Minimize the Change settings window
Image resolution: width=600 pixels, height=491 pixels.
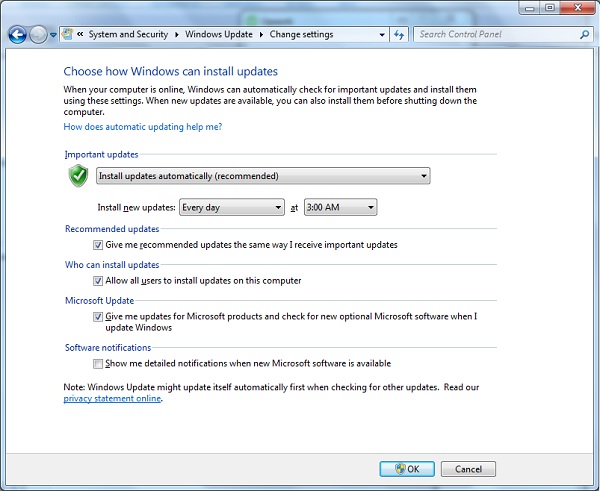(530, 8)
